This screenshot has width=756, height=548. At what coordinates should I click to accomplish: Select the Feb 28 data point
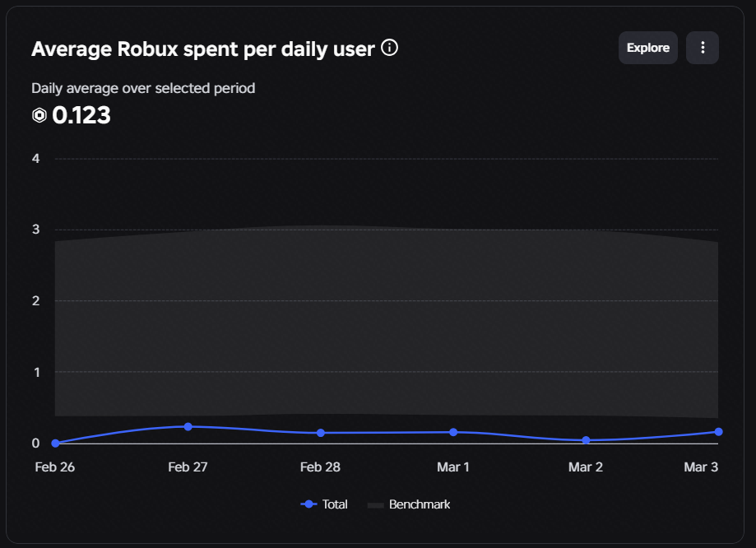point(321,433)
